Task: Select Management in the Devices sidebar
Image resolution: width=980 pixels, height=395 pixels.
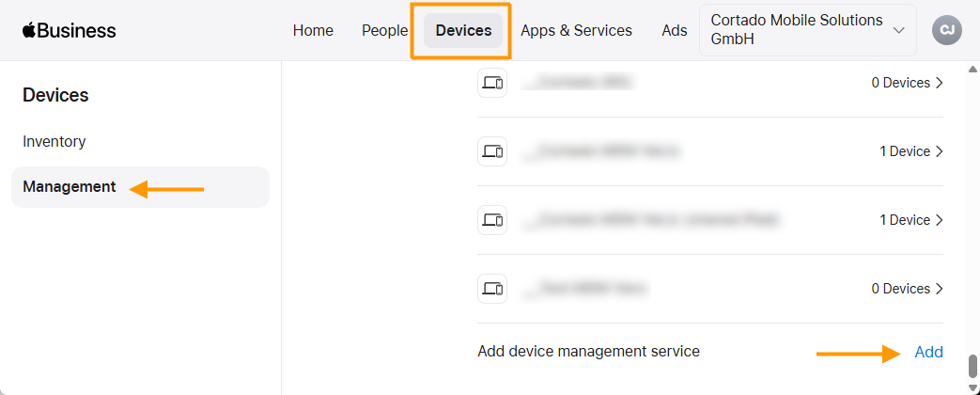Action: (x=140, y=186)
